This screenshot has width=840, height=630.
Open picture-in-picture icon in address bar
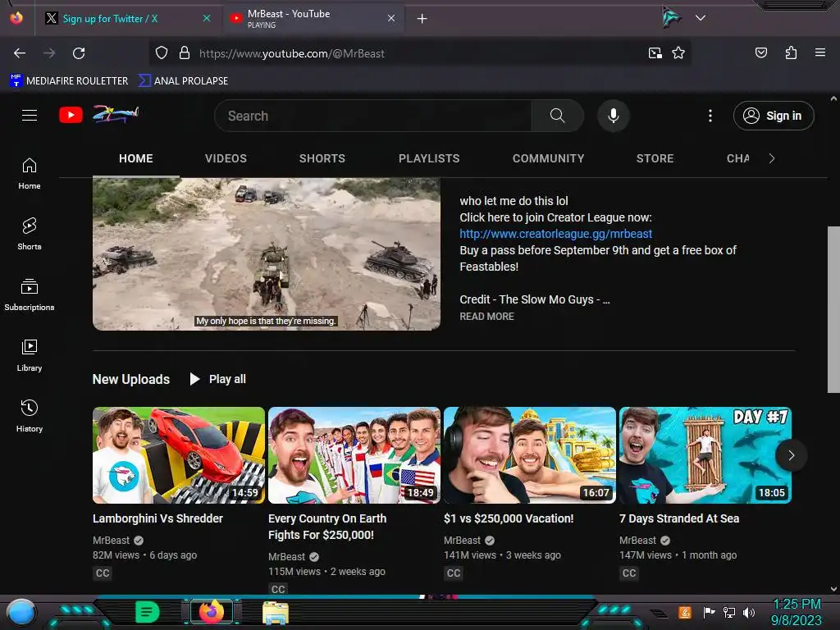(655, 53)
